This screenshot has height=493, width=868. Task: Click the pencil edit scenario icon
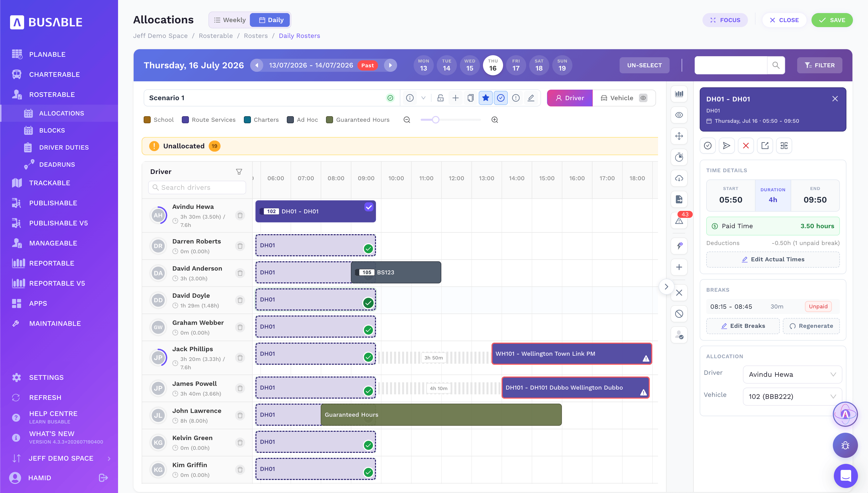531,98
